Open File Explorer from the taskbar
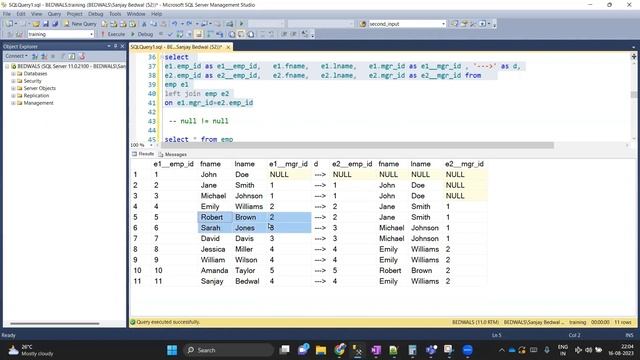This screenshot has width=640, height=360. pos(321,350)
